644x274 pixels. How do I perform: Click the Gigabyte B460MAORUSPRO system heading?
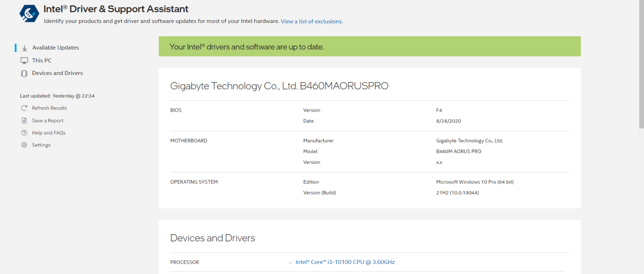(x=279, y=86)
